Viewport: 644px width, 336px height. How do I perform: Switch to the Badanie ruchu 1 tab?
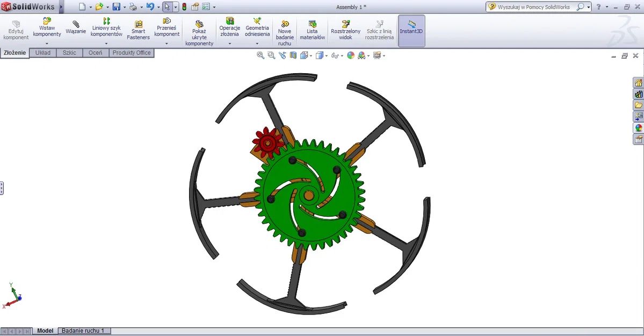coord(84,331)
